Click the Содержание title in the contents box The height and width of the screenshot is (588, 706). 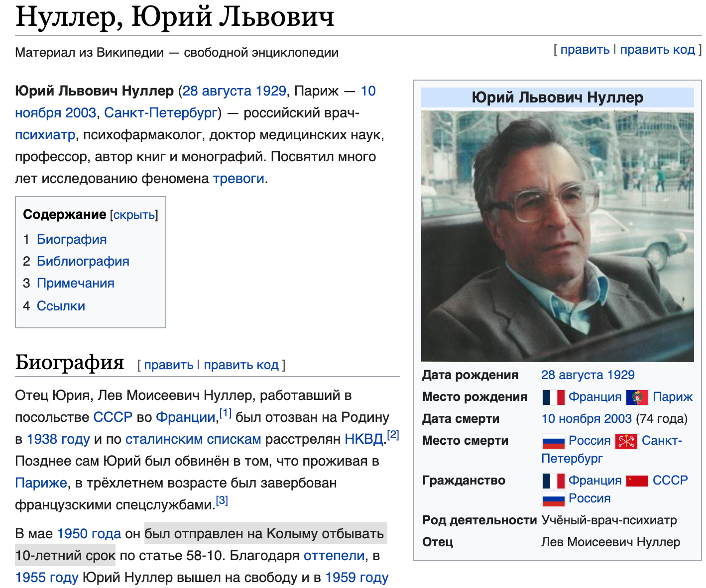coord(65,215)
